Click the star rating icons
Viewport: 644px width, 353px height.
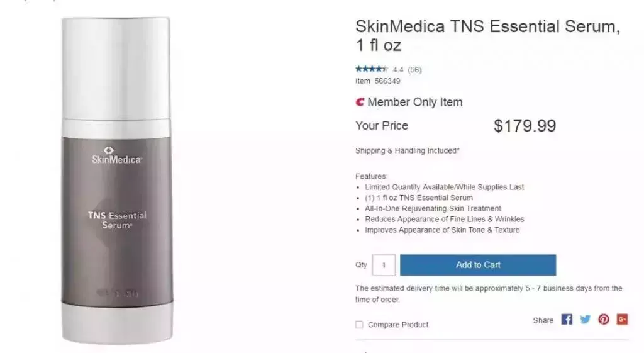click(372, 69)
